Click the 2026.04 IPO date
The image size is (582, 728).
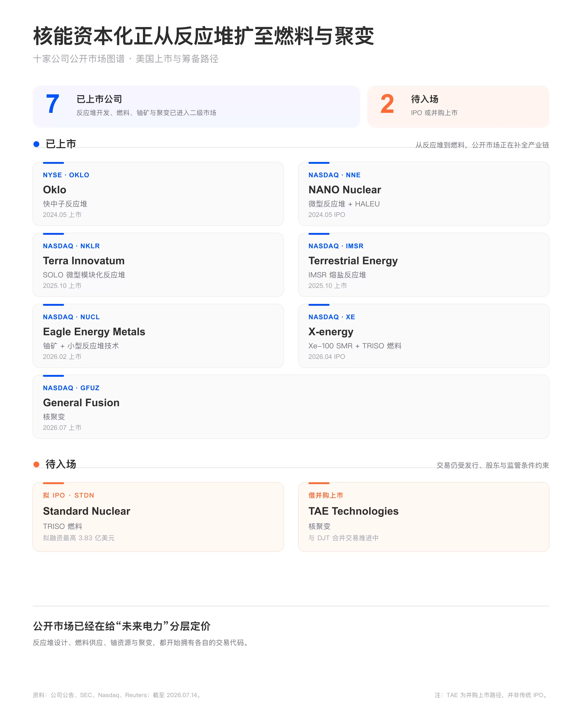point(327,357)
